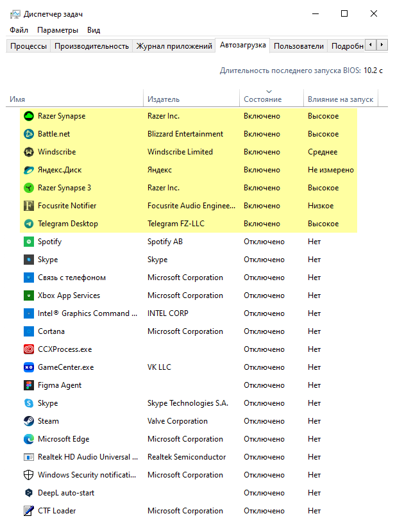Viewport: 395px width, 532px height.
Task: Select the Windows Security notificati... row name
Action: point(87,475)
